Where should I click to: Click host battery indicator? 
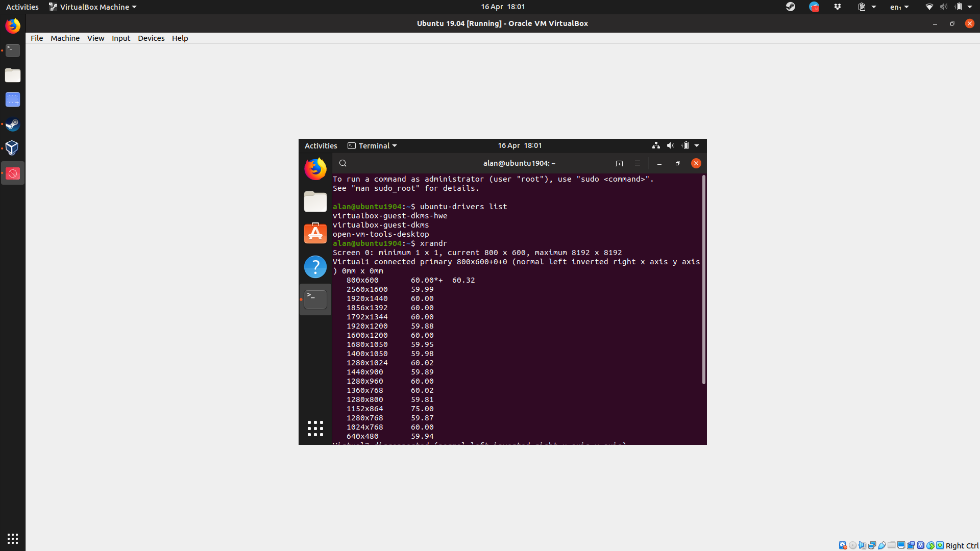pos(958,7)
